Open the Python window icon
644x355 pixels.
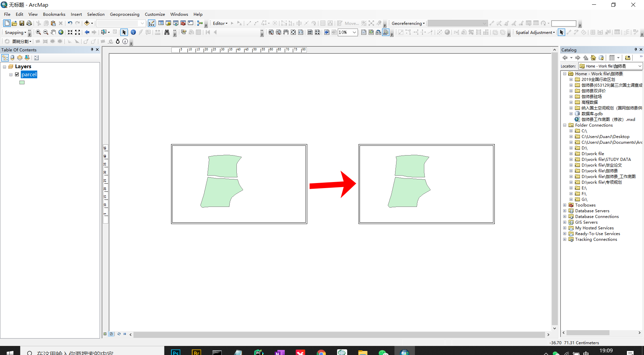pos(191,23)
